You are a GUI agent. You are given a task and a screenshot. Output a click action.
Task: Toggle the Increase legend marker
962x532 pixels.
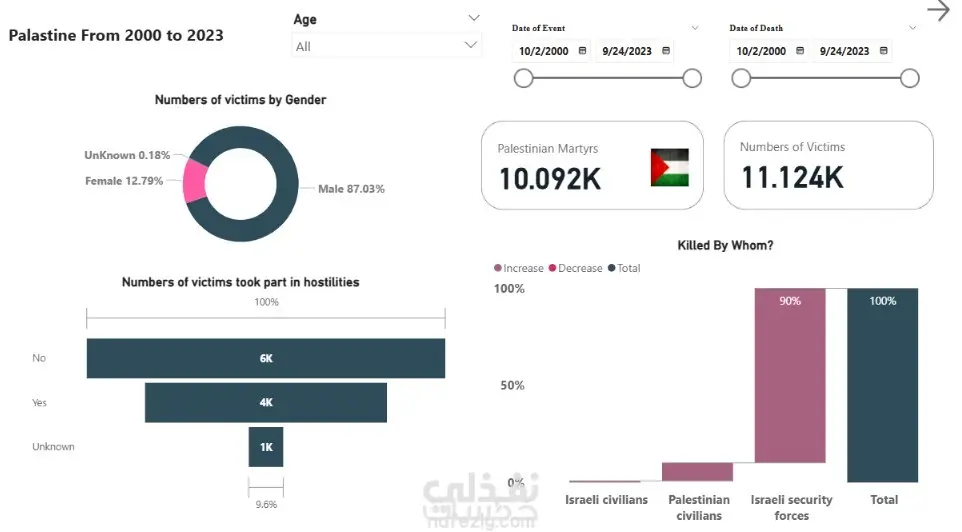[498, 269]
